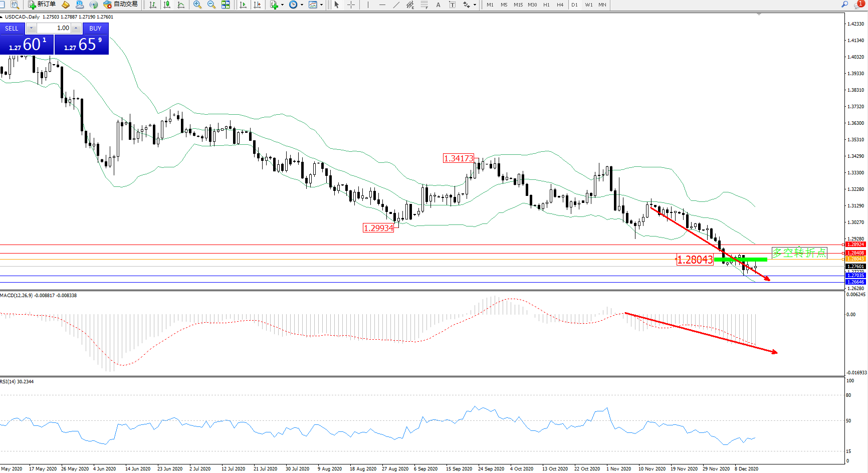The height and width of the screenshot is (473, 868).
Task: Click the New Order (新订单) toolbar button
Action: click(x=42, y=5)
